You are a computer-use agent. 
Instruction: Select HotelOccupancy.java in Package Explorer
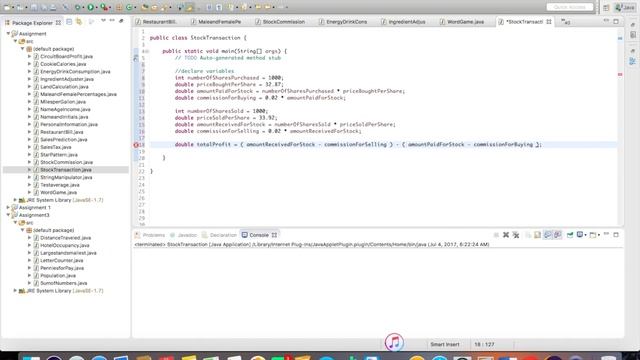pyautogui.click(x=64, y=245)
